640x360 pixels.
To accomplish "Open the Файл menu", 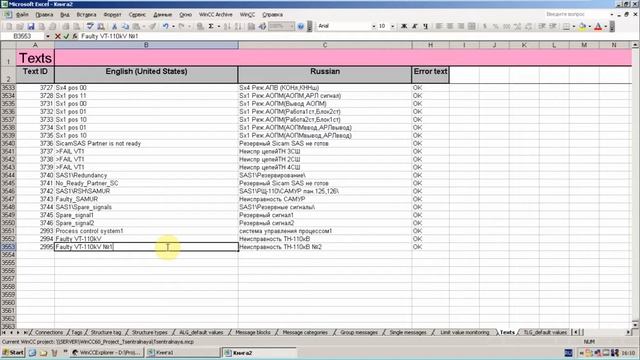I will [x=22, y=14].
